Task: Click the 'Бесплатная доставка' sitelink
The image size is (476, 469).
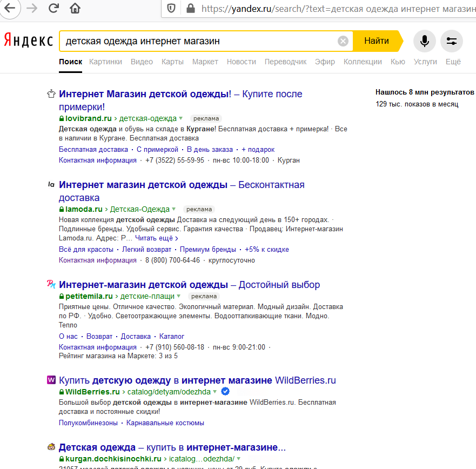Action: tap(93, 149)
